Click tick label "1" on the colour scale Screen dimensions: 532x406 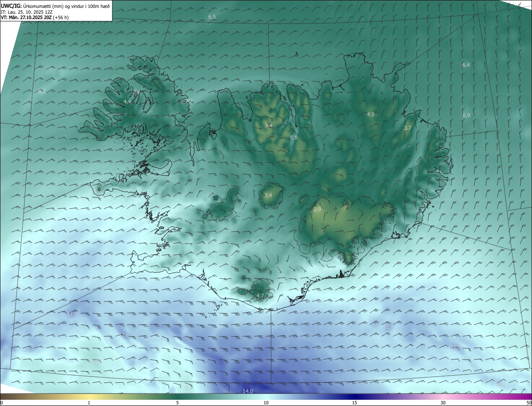point(89,403)
